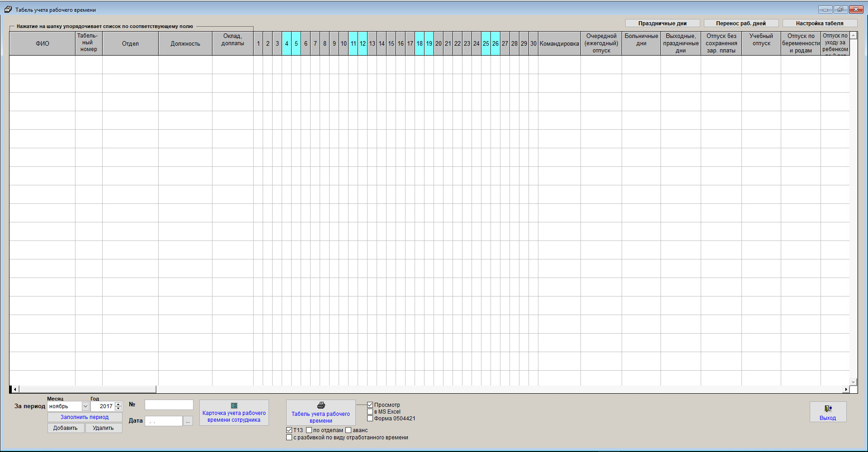
Task: Open Карточка учета рабочего времени сотрудника
Action: point(234,413)
